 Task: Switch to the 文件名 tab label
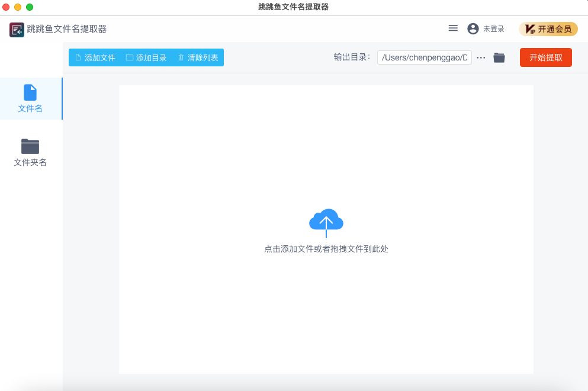[x=30, y=108]
